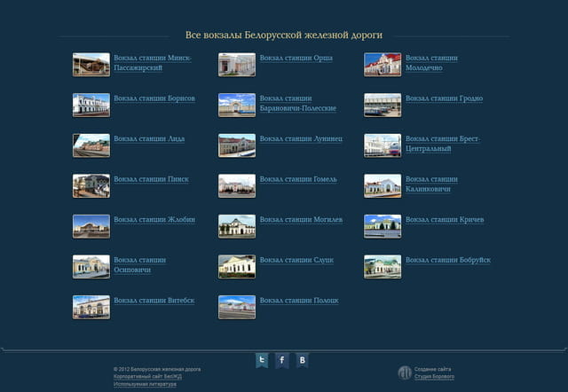Screen dimensions: 568x392
Task: Click the Гродно station photo thumbnail
Action: point(383,105)
